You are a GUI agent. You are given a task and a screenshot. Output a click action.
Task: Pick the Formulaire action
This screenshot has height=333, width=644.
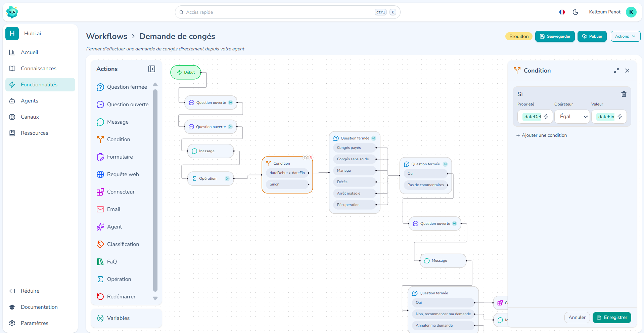pyautogui.click(x=115, y=157)
